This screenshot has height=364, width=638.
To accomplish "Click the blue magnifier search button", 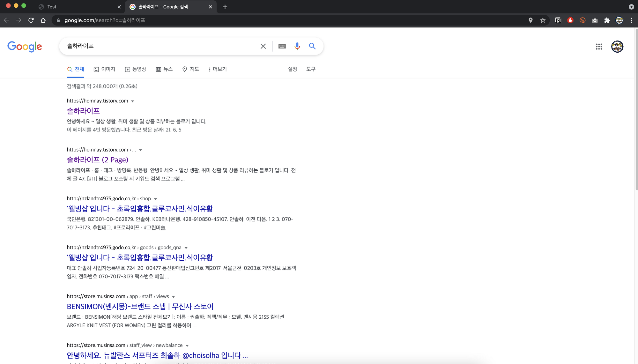I will click(312, 46).
